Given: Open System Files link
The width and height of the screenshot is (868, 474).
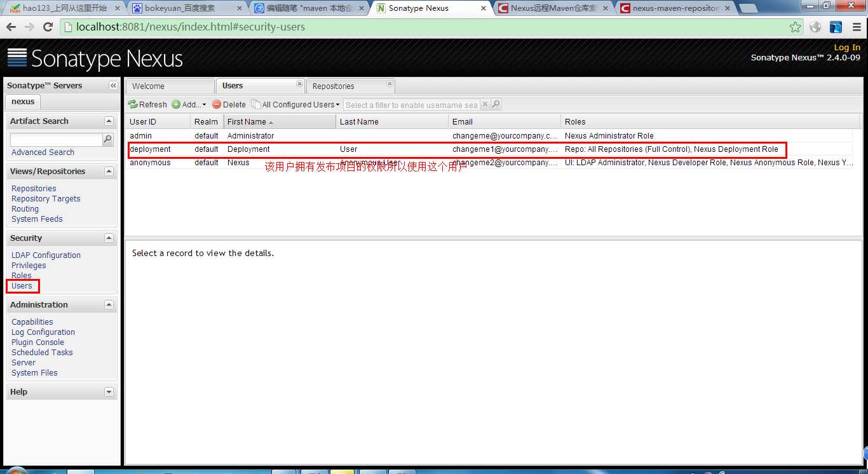Looking at the screenshot, I should [x=34, y=372].
